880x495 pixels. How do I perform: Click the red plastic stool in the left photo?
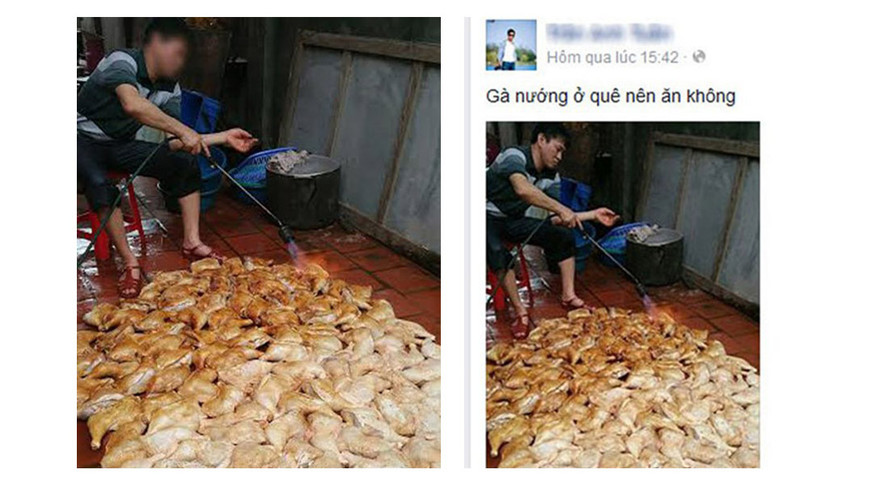107,222
